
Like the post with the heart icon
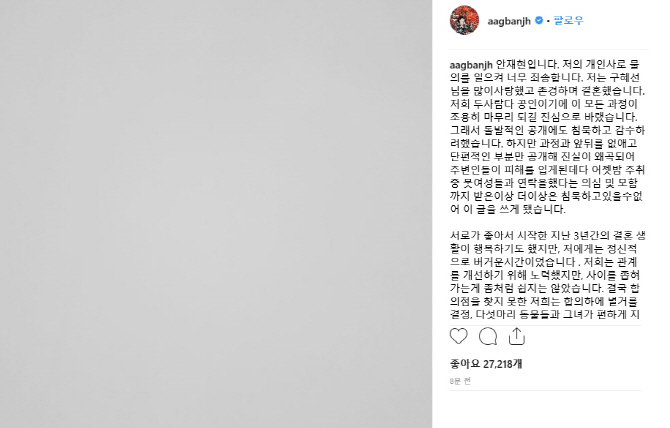[x=458, y=336]
